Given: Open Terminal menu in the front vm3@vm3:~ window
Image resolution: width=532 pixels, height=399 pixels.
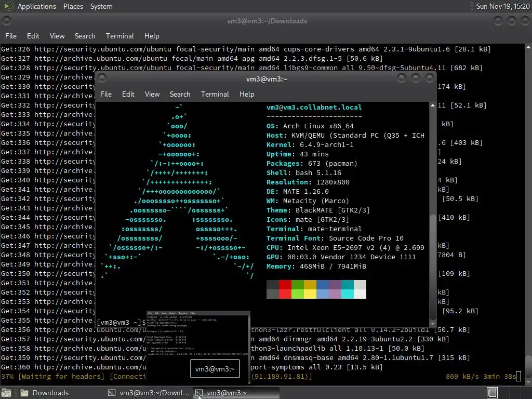Looking at the screenshot, I should pyautogui.click(x=215, y=95).
